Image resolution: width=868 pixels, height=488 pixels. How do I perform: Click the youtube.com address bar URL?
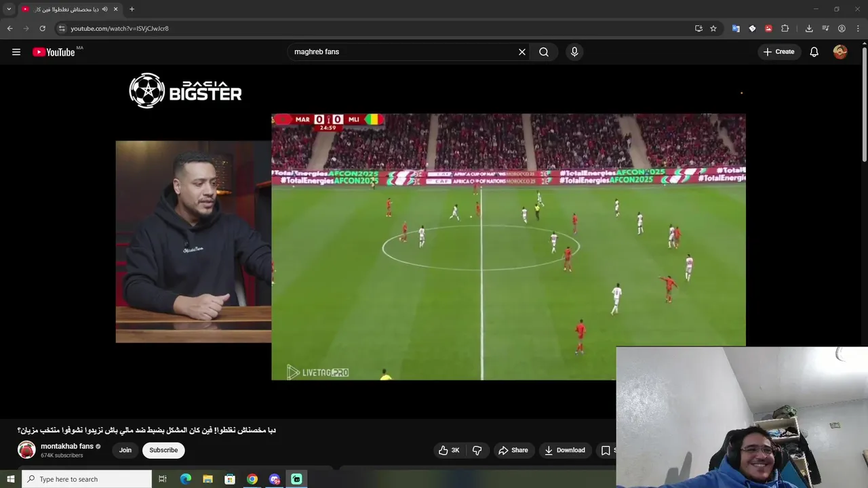(119, 28)
